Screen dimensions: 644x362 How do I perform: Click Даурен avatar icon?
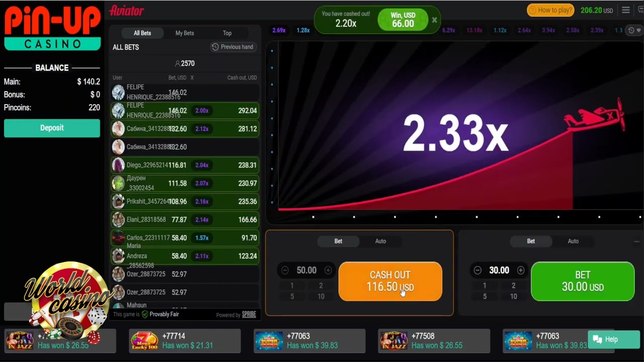(x=118, y=184)
